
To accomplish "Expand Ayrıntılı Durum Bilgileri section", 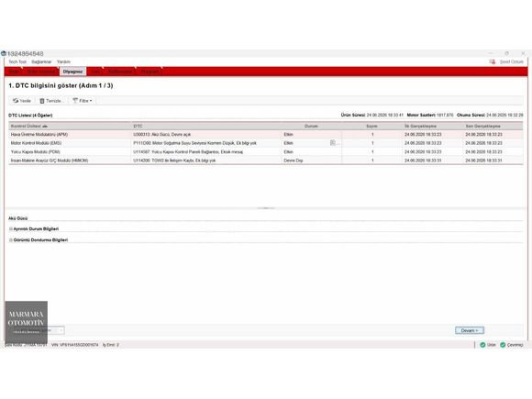I will tap(11, 229).
